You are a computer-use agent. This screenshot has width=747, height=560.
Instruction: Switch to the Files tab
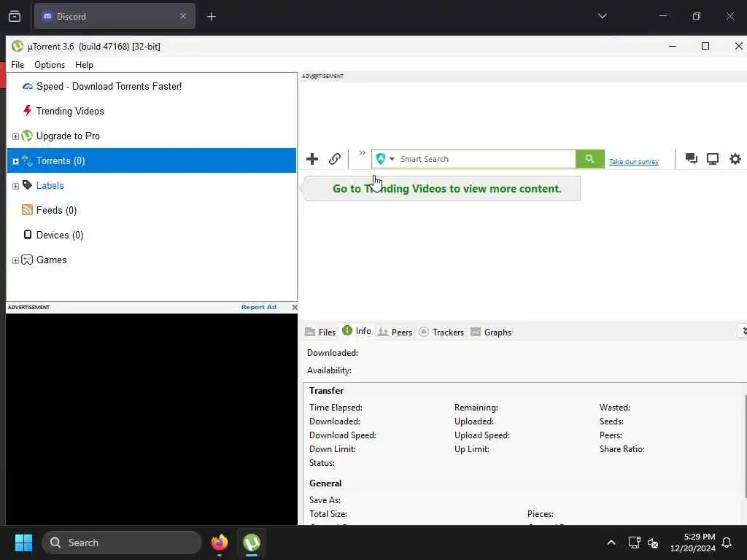tap(321, 332)
